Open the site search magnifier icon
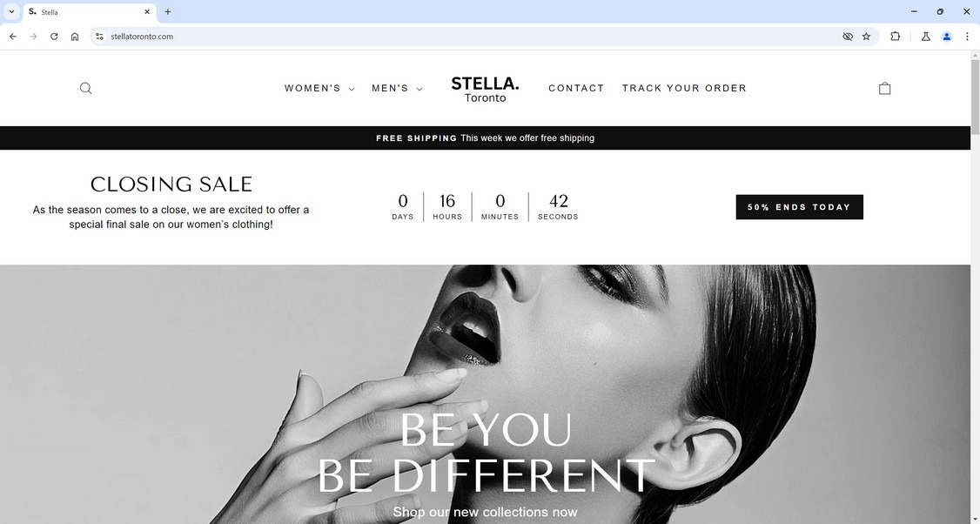The width and height of the screenshot is (980, 524). coord(85,88)
